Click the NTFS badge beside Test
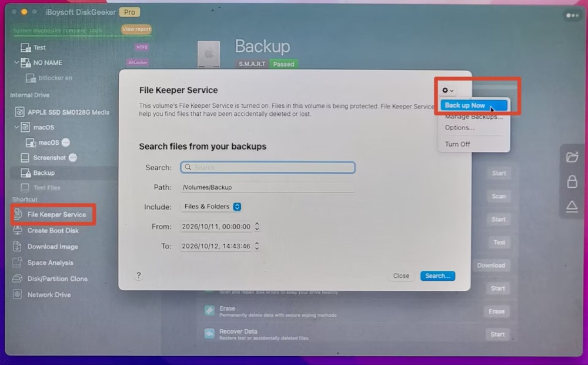This screenshot has height=365, width=588. click(142, 47)
